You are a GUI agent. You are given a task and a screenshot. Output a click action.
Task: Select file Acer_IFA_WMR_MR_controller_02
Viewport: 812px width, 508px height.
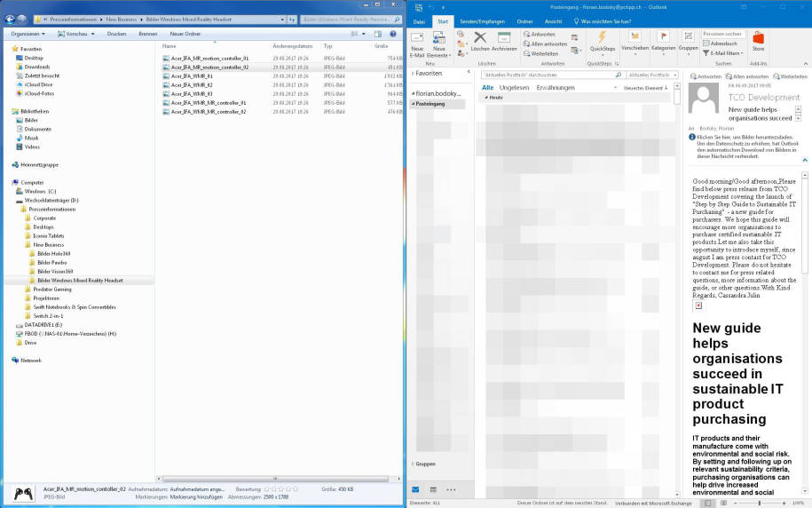(x=209, y=111)
